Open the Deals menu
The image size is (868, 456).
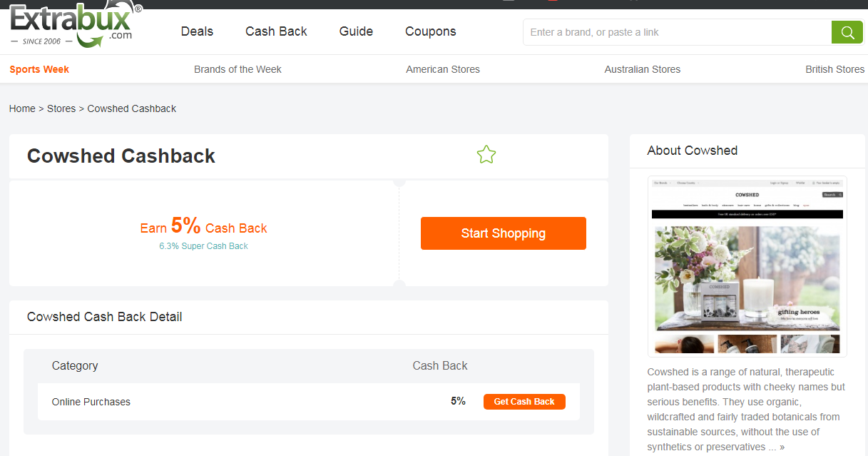tap(197, 31)
